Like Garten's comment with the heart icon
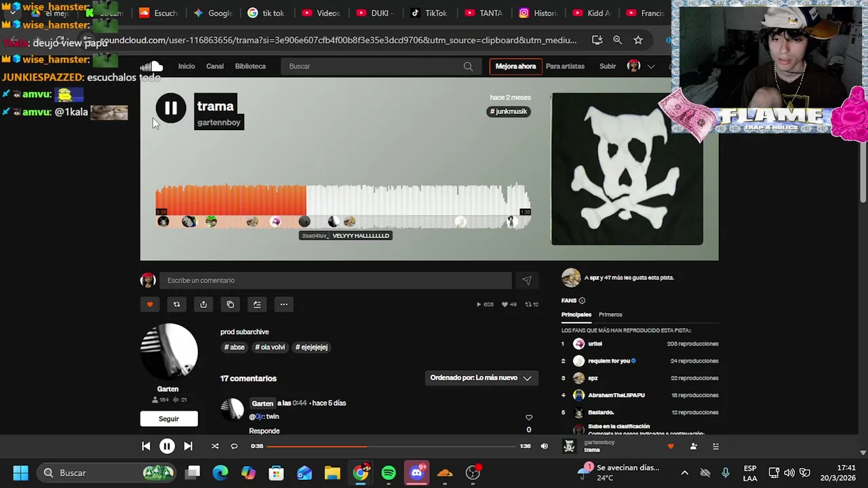Screen dimensions: 868x488 coord(529,418)
